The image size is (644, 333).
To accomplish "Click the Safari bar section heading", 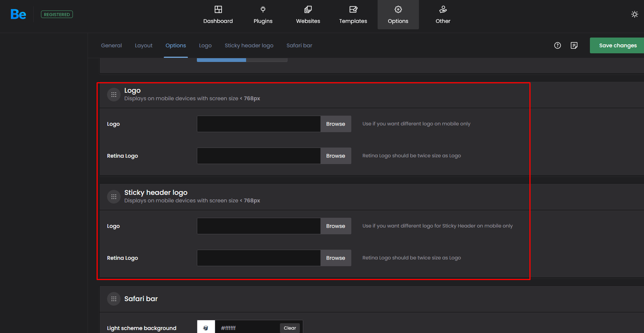I will [x=141, y=299].
